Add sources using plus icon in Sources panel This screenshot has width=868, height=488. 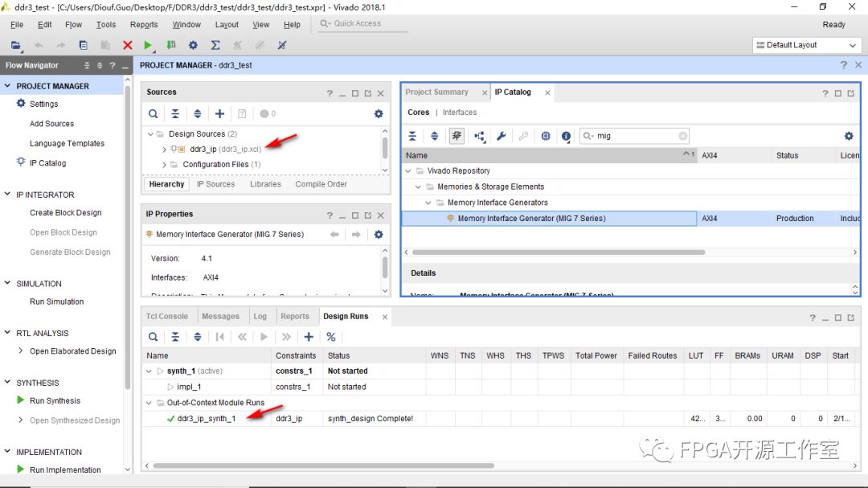point(219,114)
